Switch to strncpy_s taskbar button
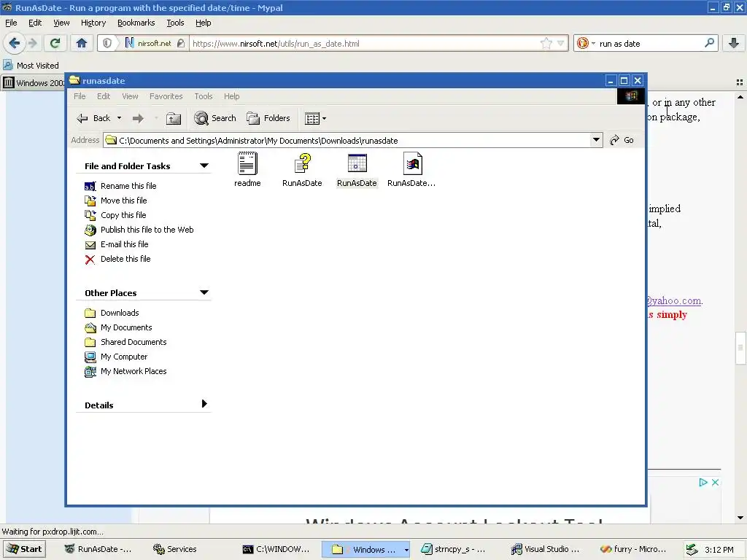747x560 pixels. pos(453,549)
